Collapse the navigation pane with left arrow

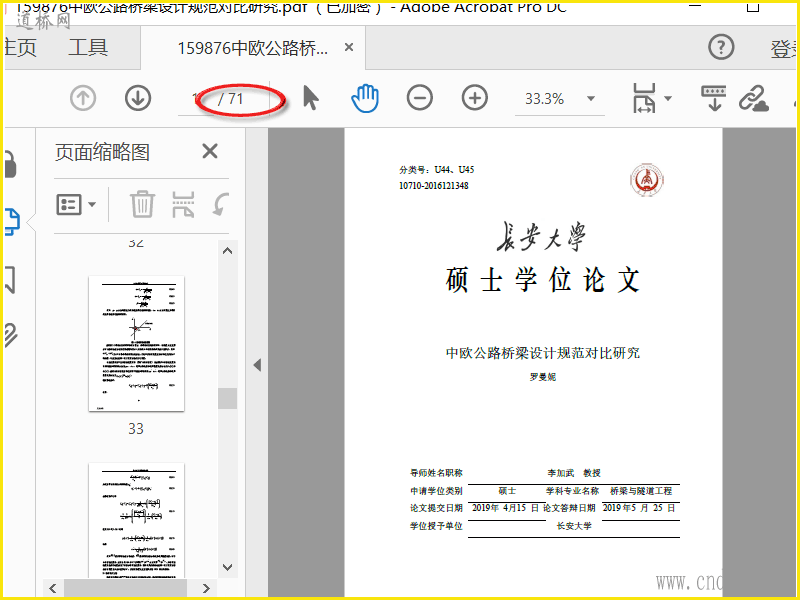coord(257,365)
